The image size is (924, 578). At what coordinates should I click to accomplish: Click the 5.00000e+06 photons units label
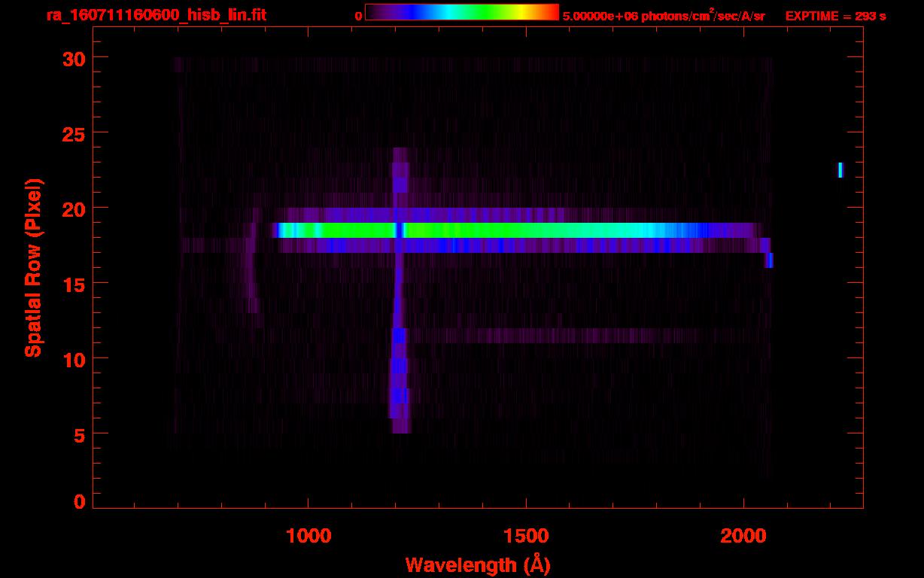[664, 16]
